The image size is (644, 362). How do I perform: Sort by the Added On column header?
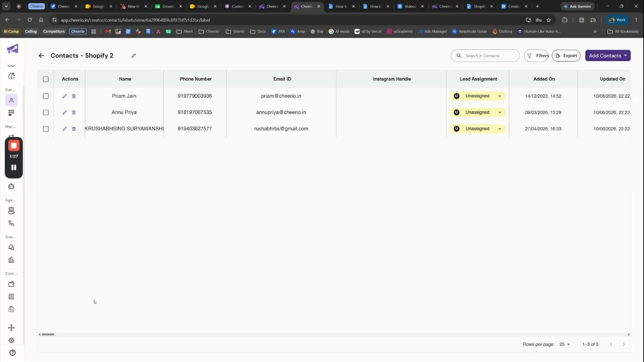(x=544, y=79)
